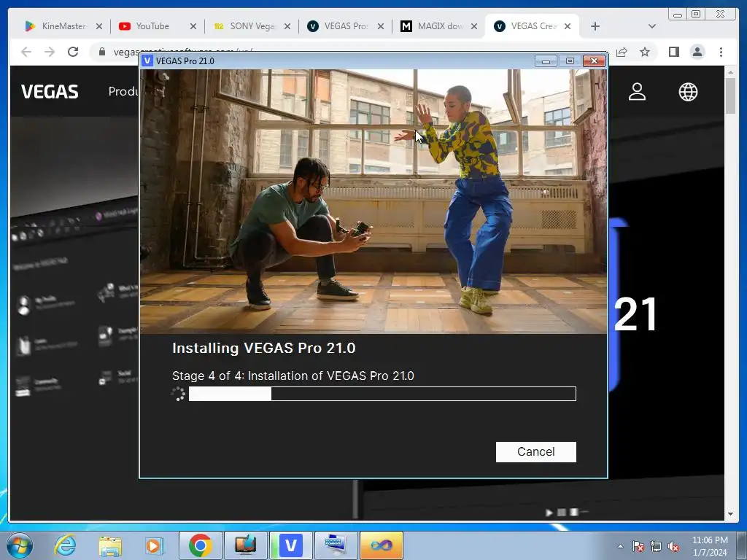747x560 pixels.
Task: Toggle Chrome side panel
Action: (x=673, y=52)
